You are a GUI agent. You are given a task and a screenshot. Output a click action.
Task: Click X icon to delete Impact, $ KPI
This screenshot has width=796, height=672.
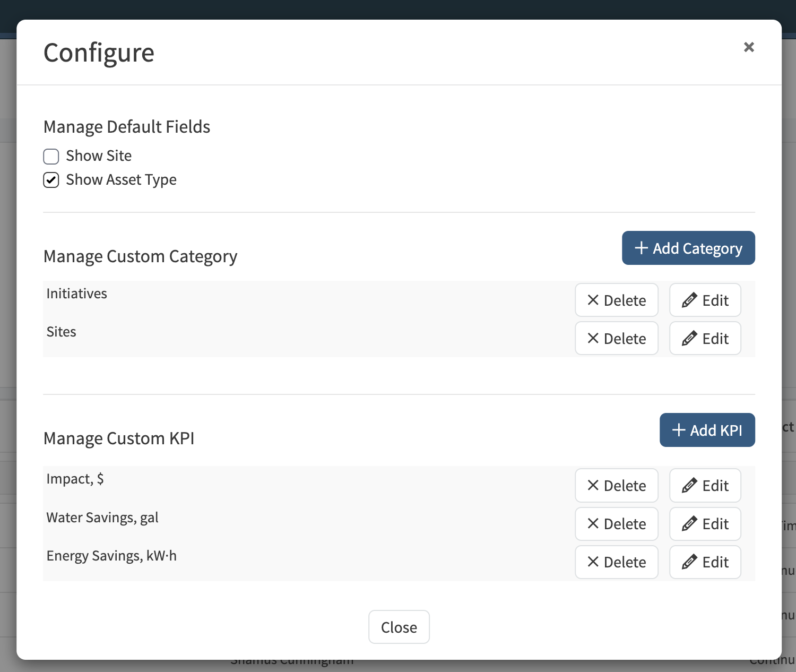593,486
